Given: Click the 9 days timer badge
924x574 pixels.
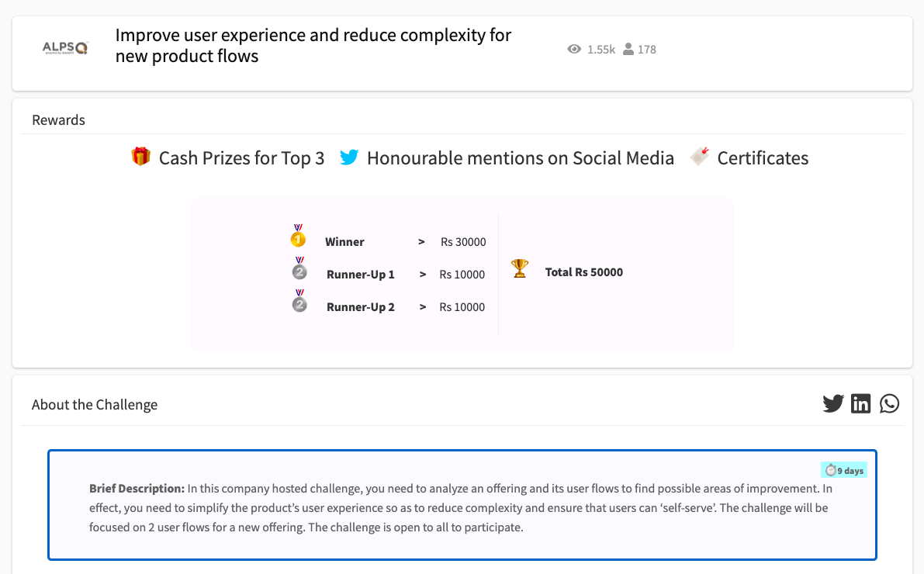Looking at the screenshot, I should click(843, 470).
